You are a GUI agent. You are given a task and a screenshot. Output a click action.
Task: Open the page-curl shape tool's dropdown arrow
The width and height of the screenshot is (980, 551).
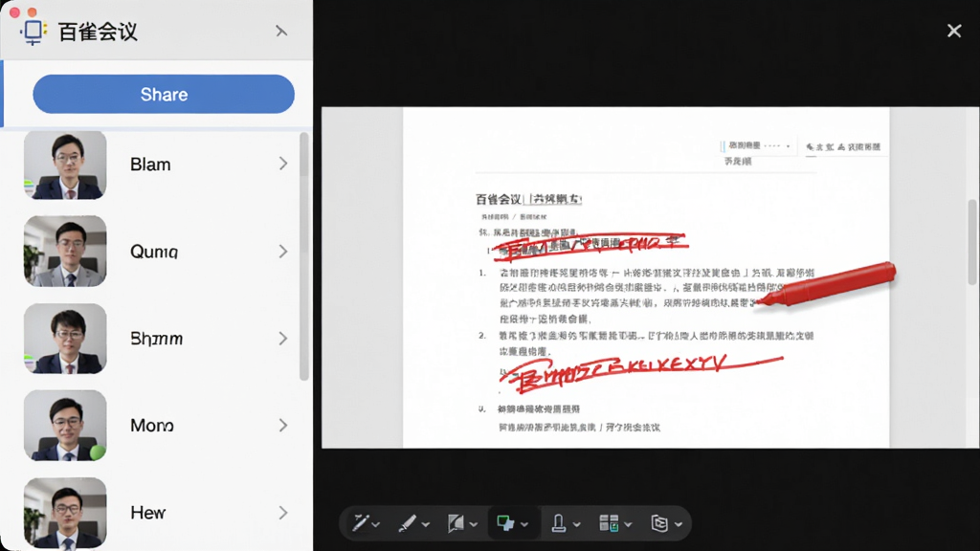coord(473,525)
